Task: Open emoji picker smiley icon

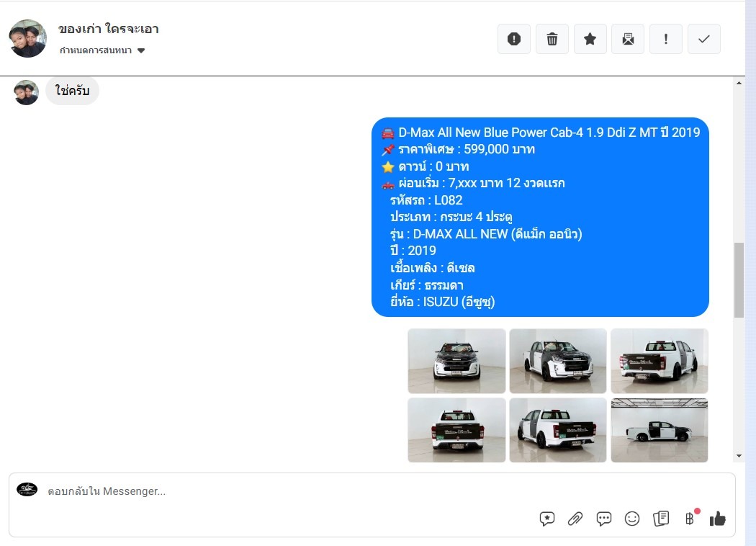Action: (x=632, y=519)
